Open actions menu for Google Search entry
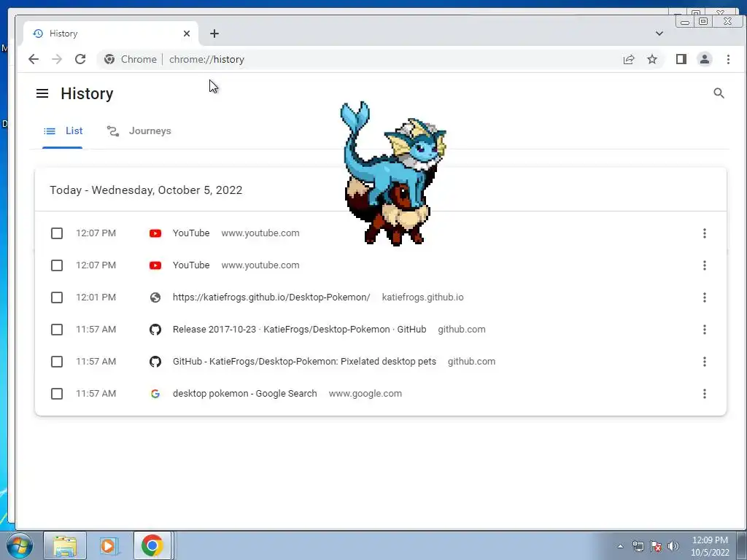This screenshot has height=560, width=747. click(x=704, y=394)
